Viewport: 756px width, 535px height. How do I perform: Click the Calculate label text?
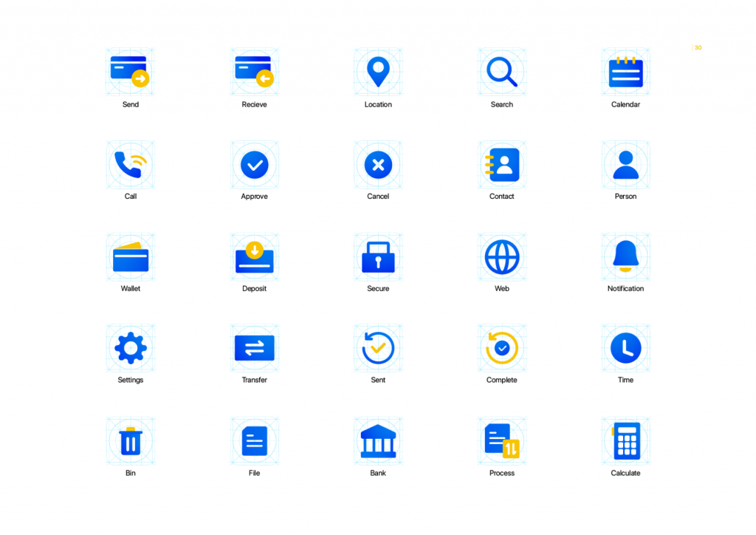point(625,473)
